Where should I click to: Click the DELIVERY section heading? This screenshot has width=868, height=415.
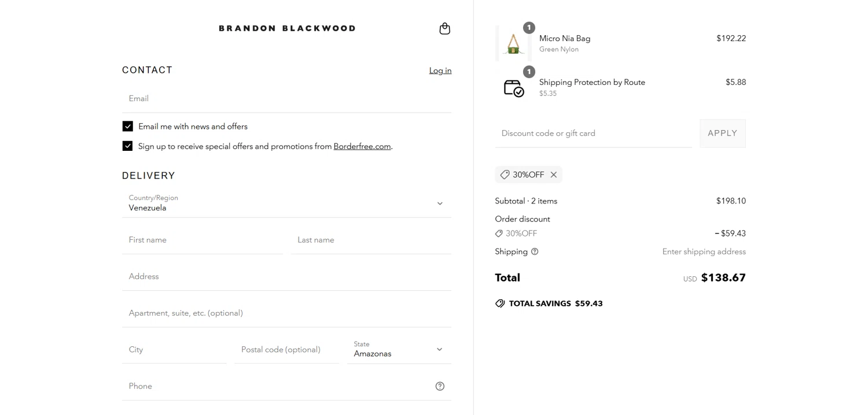click(x=148, y=176)
